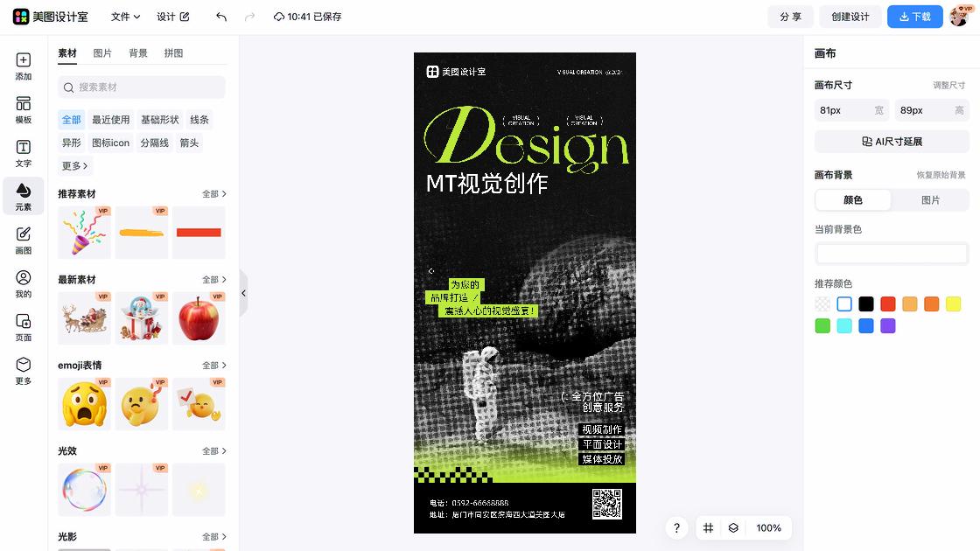Click the undo arrow in top toolbar

point(221,17)
